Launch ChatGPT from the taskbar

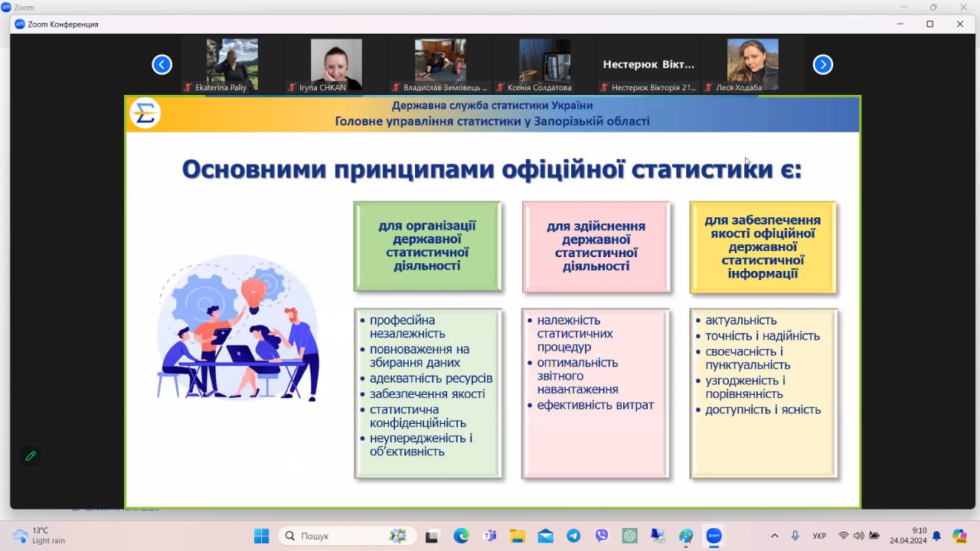[630, 536]
